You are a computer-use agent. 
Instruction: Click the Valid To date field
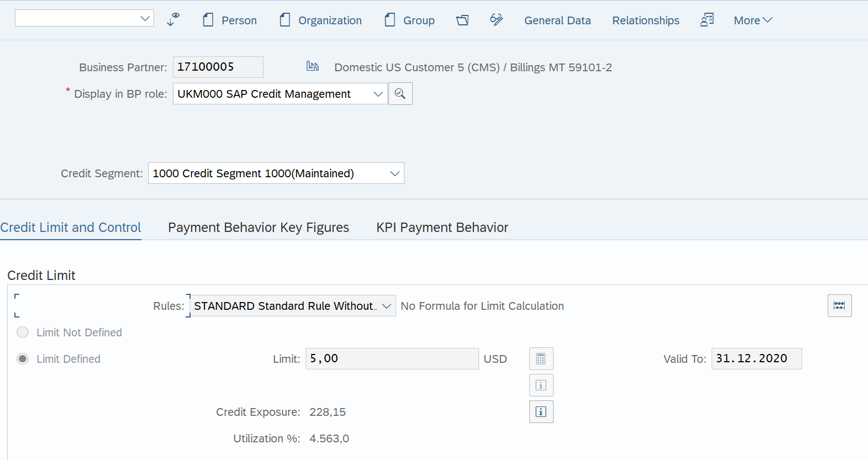[x=756, y=359]
